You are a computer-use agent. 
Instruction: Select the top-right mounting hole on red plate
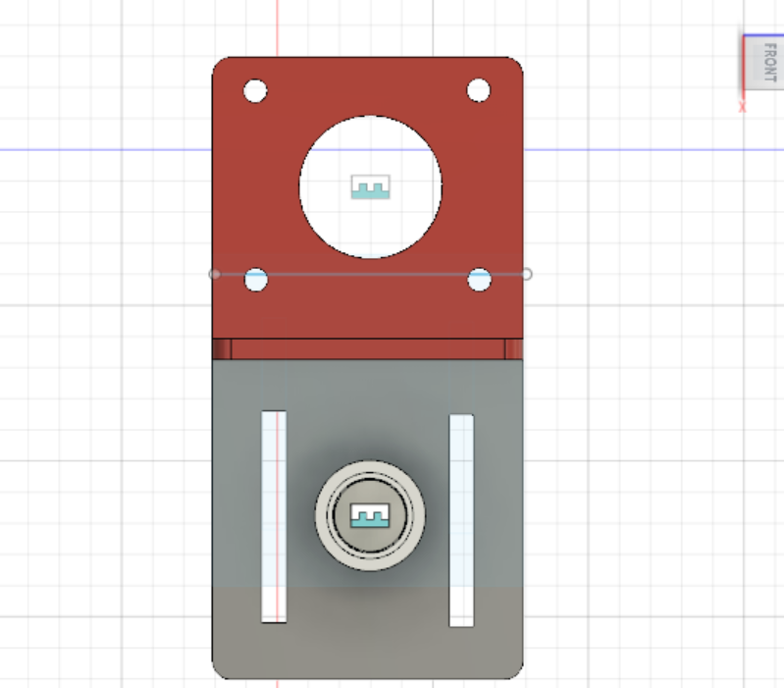pyautogui.click(x=479, y=90)
